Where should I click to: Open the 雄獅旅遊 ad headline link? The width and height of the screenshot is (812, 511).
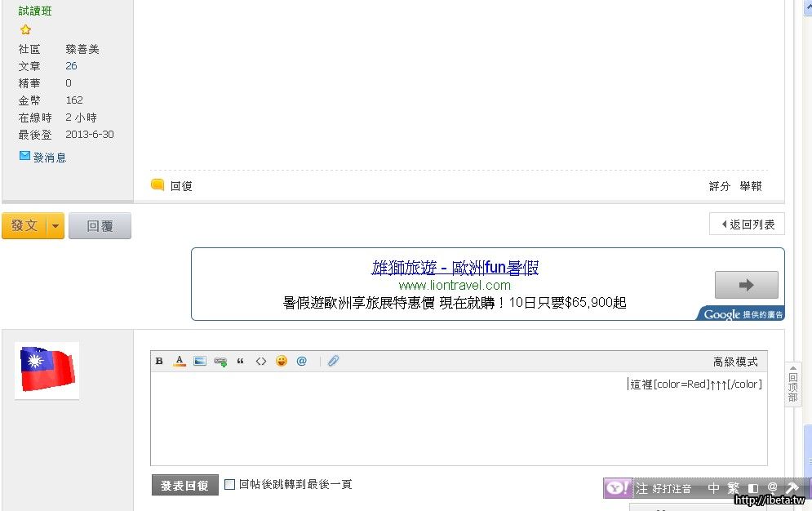pyautogui.click(x=455, y=268)
